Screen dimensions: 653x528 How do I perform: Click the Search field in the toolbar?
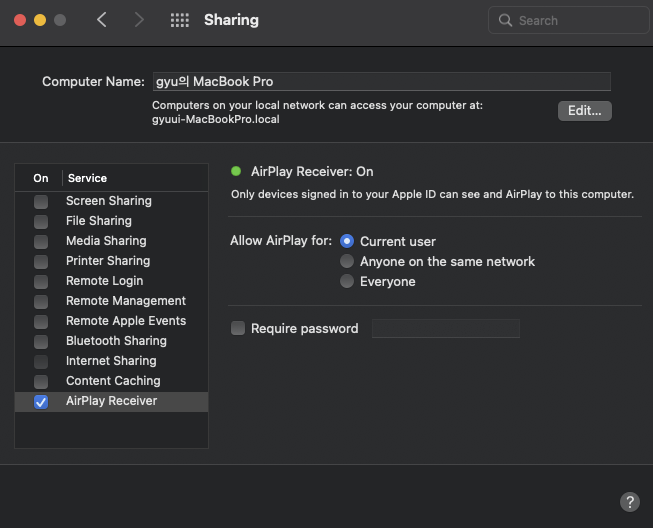click(x=569, y=20)
